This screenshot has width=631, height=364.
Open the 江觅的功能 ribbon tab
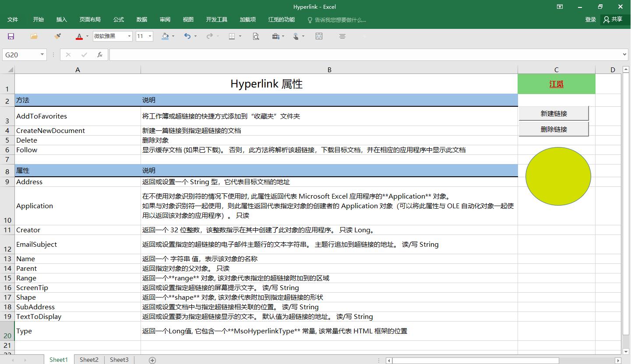point(281,19)
